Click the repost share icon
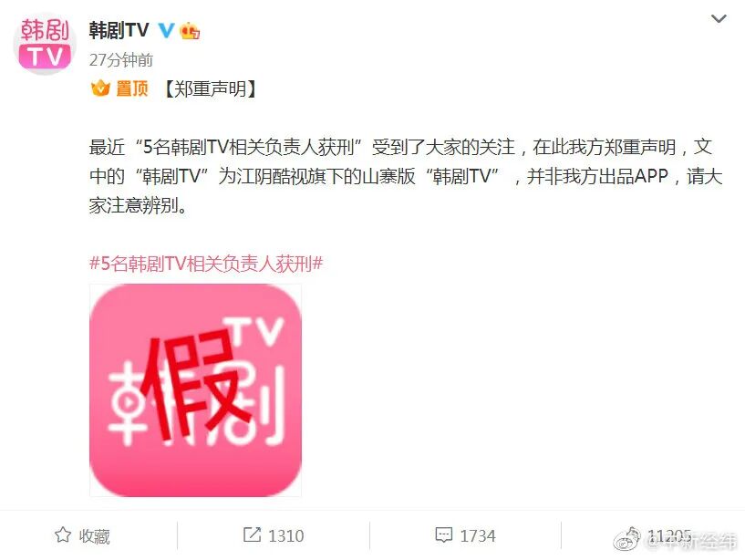 coord(252,534)
